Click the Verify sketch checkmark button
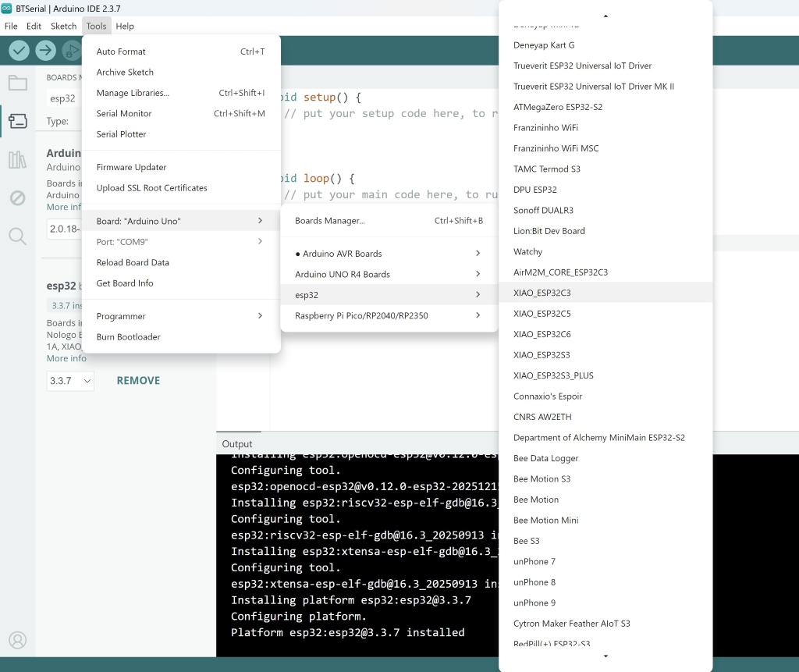The height and width of the screenshot is (672, 799). (x=19, y=50)
